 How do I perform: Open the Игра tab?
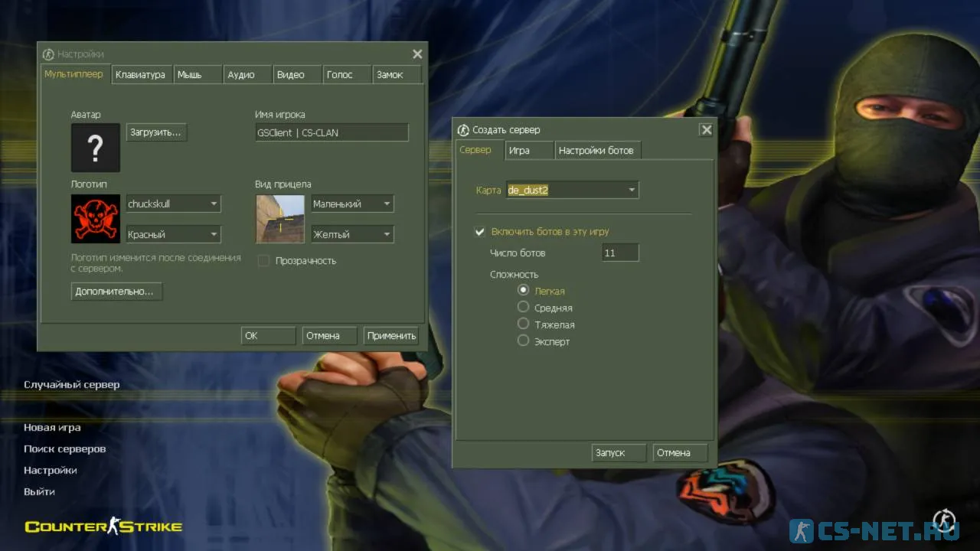[x=530, y=150]
